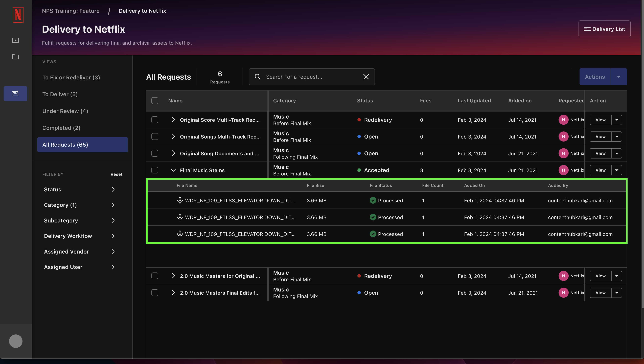
Task: Click the Last Updated column header
Action: [474, 101]
